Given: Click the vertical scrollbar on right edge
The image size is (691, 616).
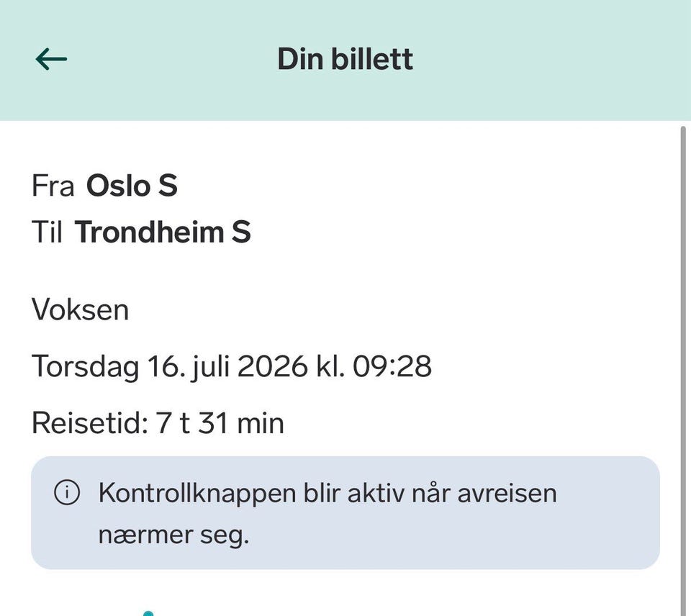Looking at the screenshot, I should 684,370.
